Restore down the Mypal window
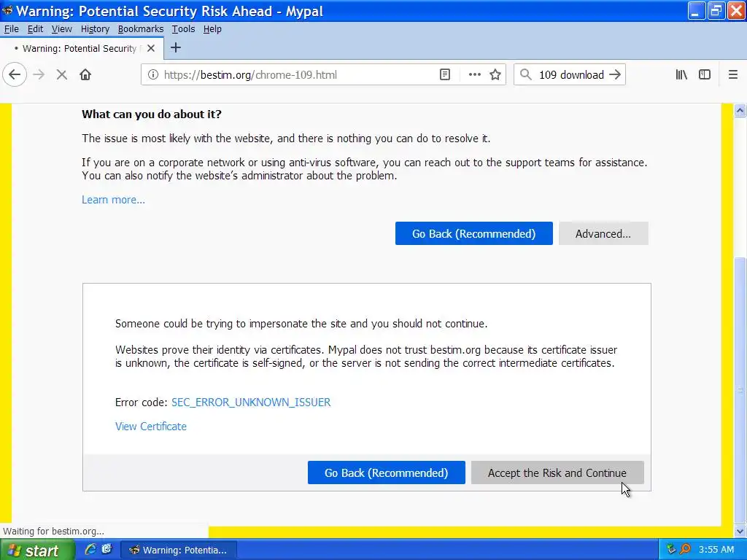747x560 pixels. click(716, 11)
